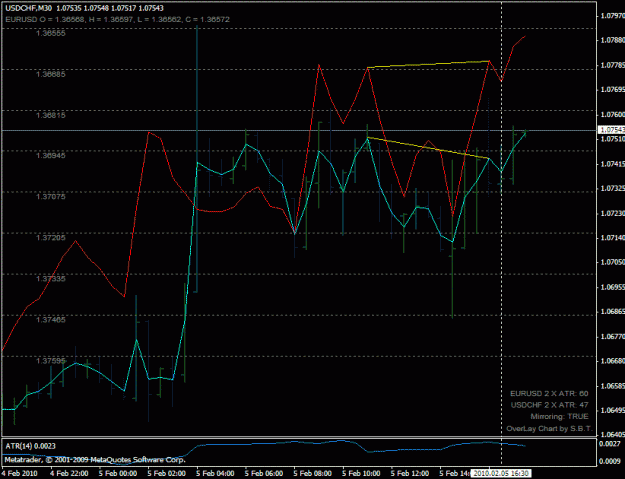This screenshot has width=625, height=479.
Task: Click the EURUSD overlay level 1.37465
Action: [51, 320]
